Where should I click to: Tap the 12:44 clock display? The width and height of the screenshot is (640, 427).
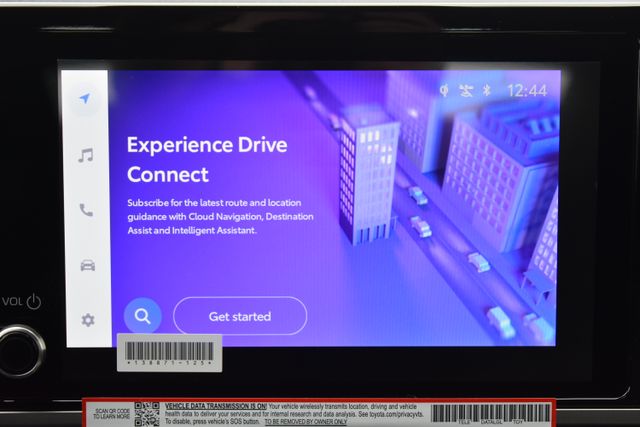pos(527,90)
